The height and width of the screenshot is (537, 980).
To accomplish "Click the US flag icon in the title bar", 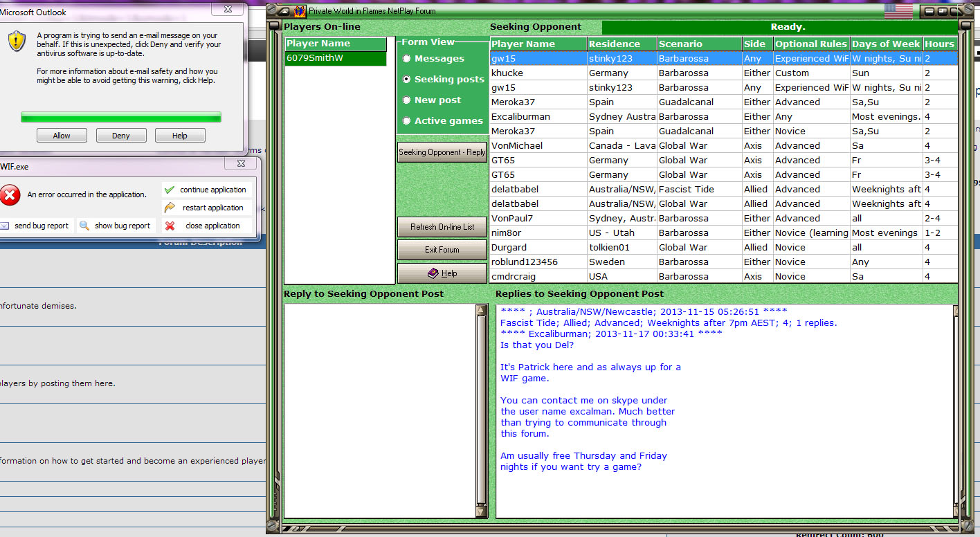I will [898, 11].
